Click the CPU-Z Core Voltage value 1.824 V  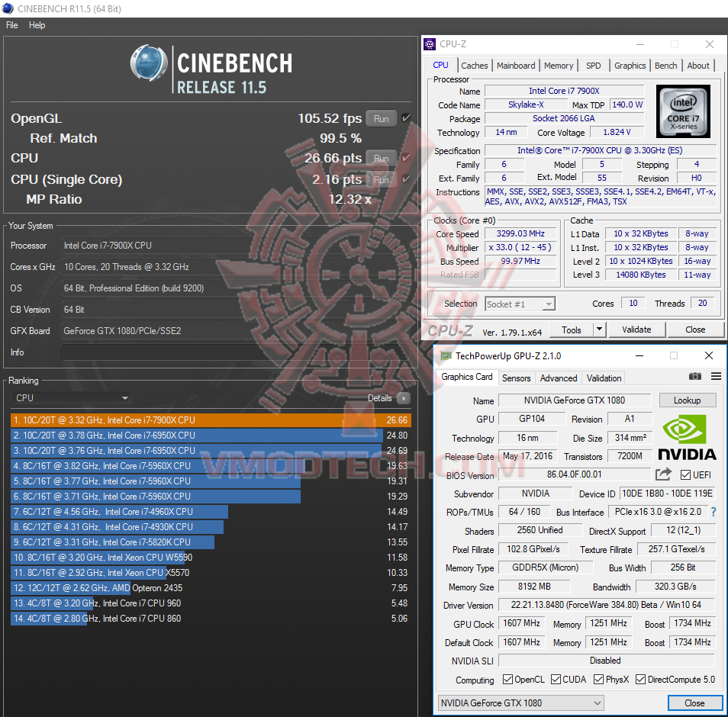(x=617, y=132)
